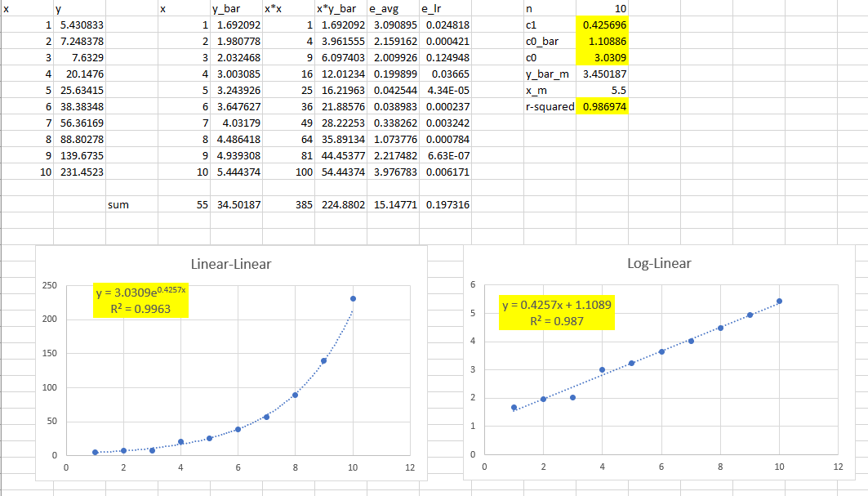Select the x*y_bar cell 12.01234
This screenshot has height=496, width=868.
coord(341,74)
